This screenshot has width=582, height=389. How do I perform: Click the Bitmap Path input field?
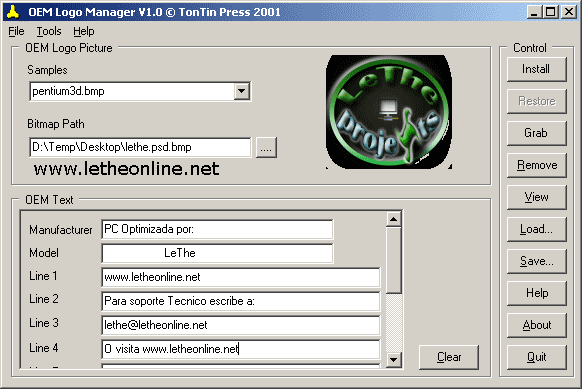coord(140,147)
